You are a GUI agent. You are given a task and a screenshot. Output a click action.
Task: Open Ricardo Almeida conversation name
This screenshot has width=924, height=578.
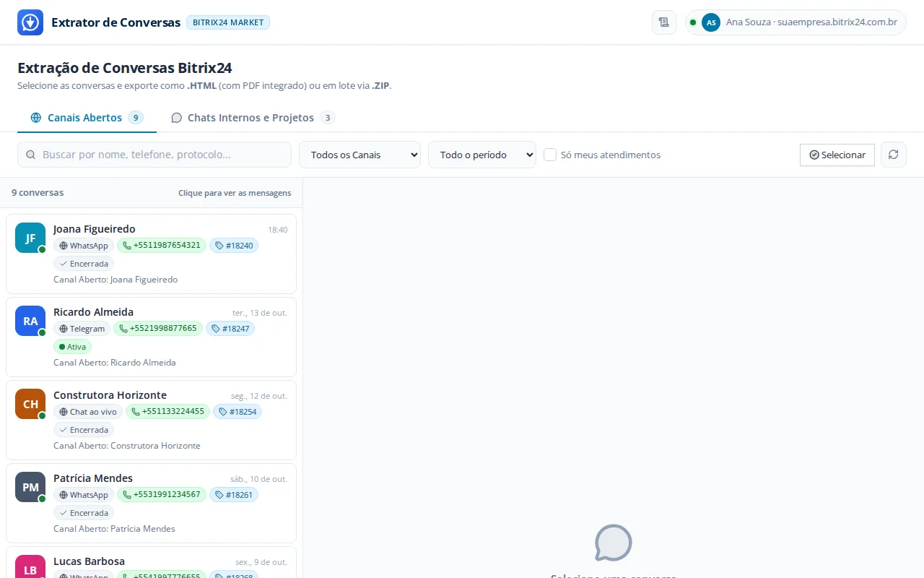(x=93, y=312)
